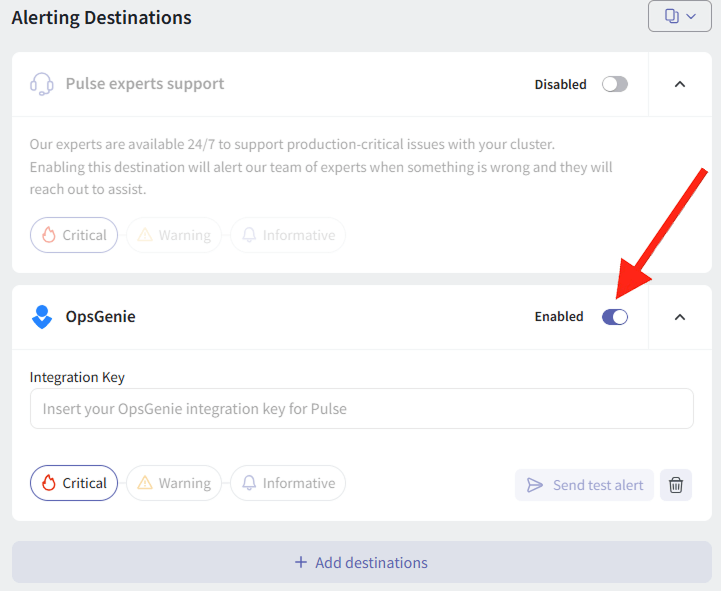The width and height of the screenshot is (722, 591).
Task: Collapse the Pulse experts support section
Action: 680,84
